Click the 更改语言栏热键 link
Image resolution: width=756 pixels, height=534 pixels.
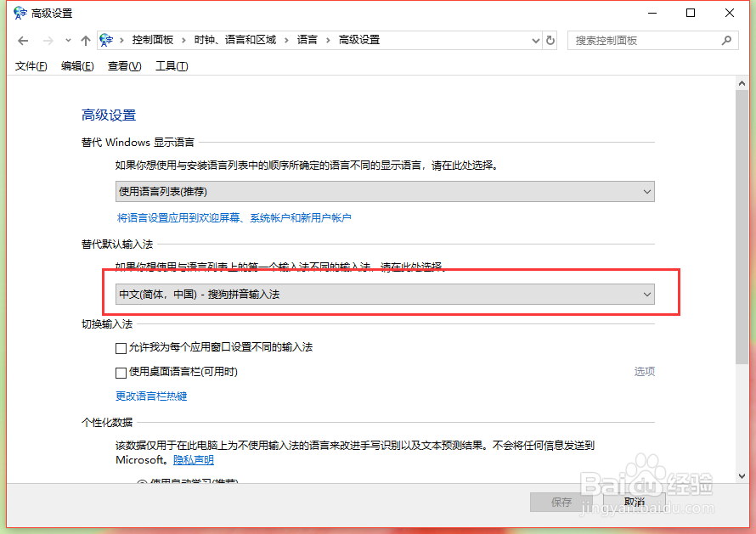pyautogui.click(x=151, y=394)
